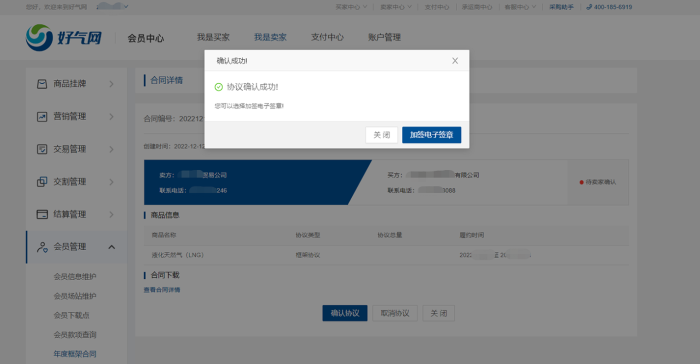700x364 pixels.
Task: Select 会员信息维护 in the sidebar
Action: coord(75,276)
